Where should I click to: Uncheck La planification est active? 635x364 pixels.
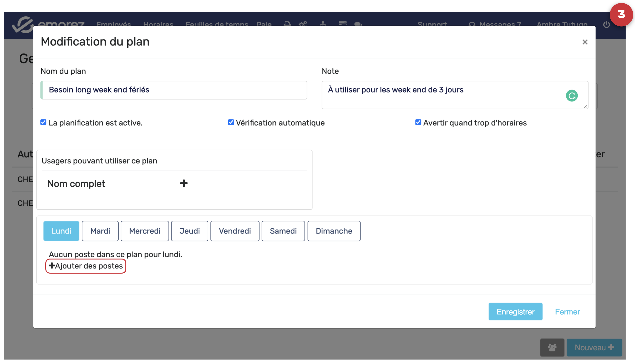(43, 123)
